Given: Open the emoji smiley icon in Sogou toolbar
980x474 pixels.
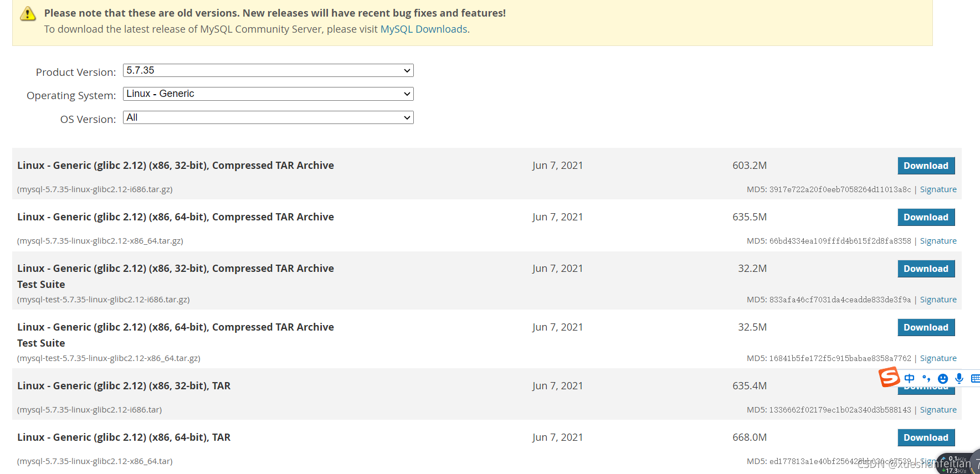Looking at the screenshot, I should pyautogui.click(x=943, y=379).
